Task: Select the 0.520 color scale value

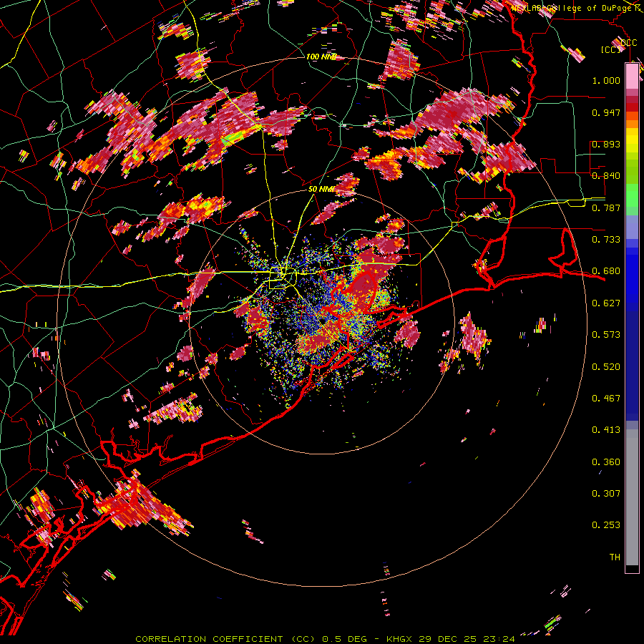Action: [x=606, y=366]
